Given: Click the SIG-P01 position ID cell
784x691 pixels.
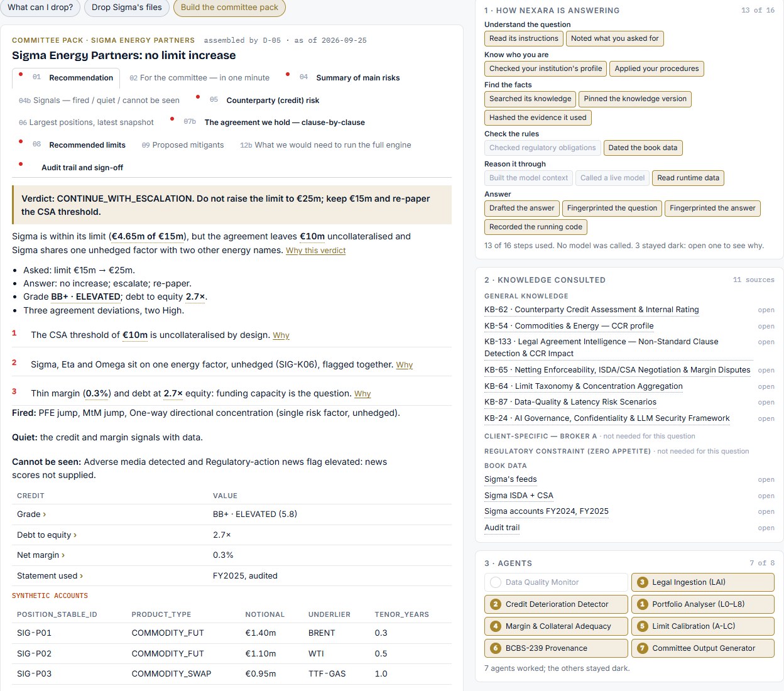Looking at the screenshot, I should tap(35, 633).
